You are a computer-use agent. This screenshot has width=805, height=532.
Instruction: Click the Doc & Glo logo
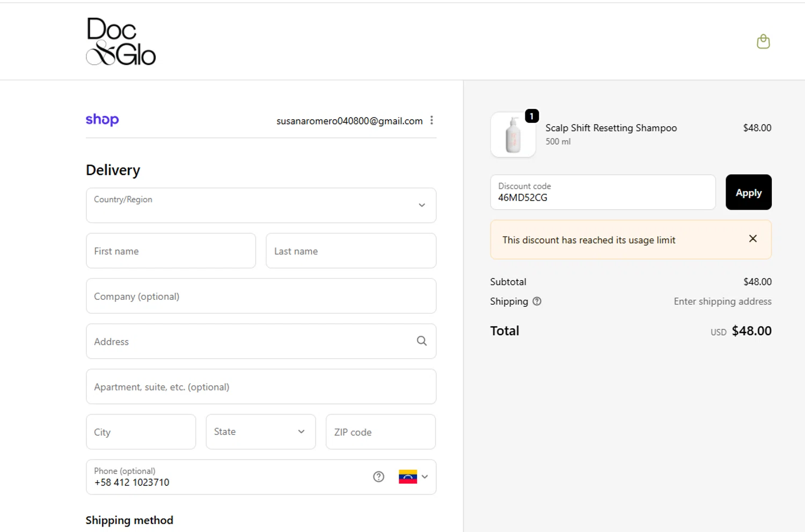tap(121, 41)
